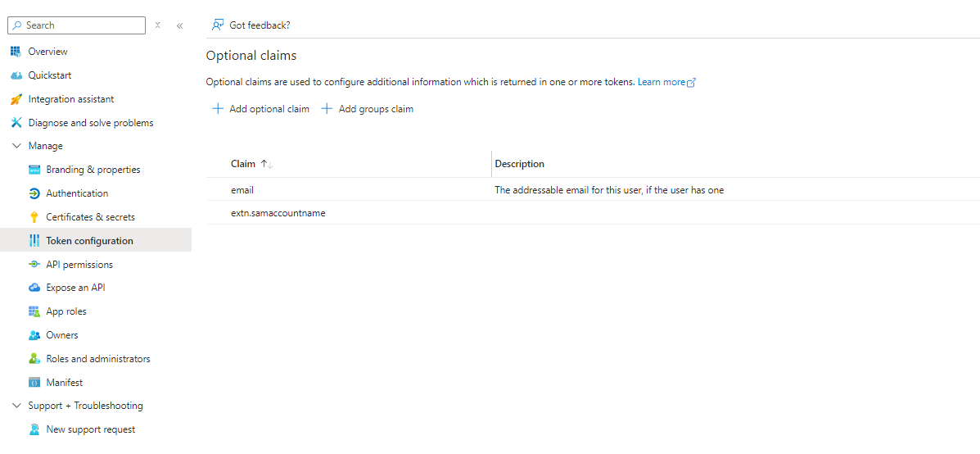The height and width of the screenshot is (454, 980).
Task: Open Expose an API page
Action: (x=75, y=288)
